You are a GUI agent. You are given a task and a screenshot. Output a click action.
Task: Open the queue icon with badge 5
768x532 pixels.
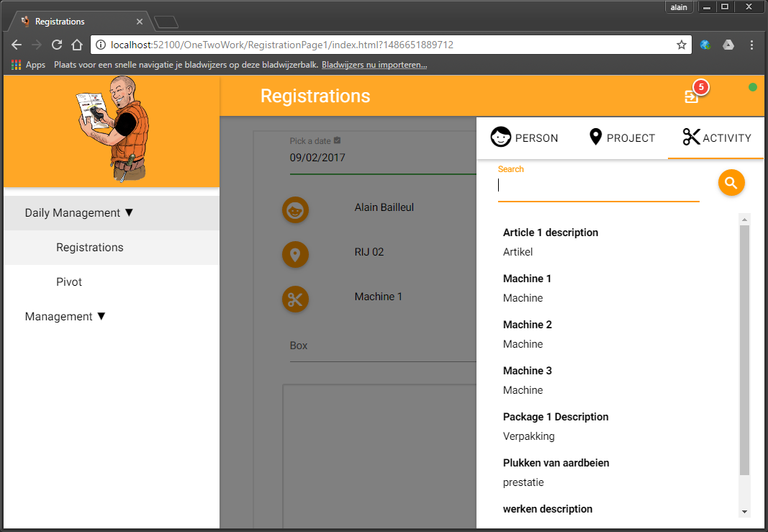click(x=692, y=96)
